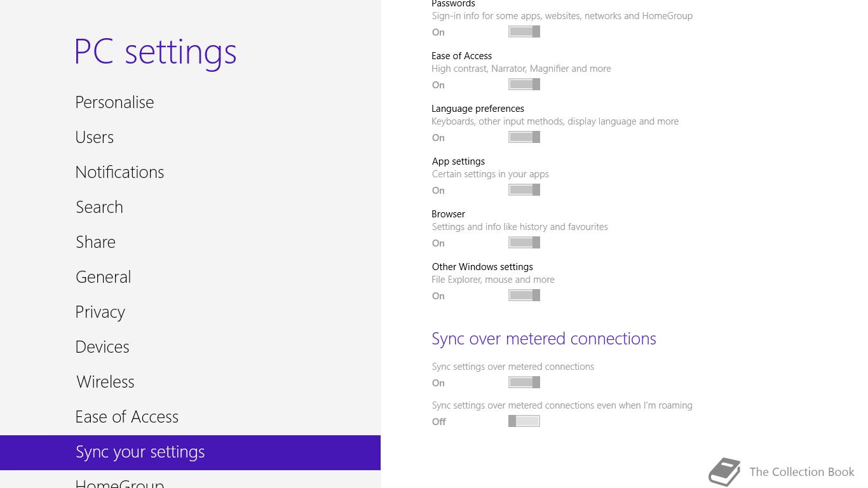Open Devices settings category
The height and width of the screenshot is (488, 868).
pos(102,347)
